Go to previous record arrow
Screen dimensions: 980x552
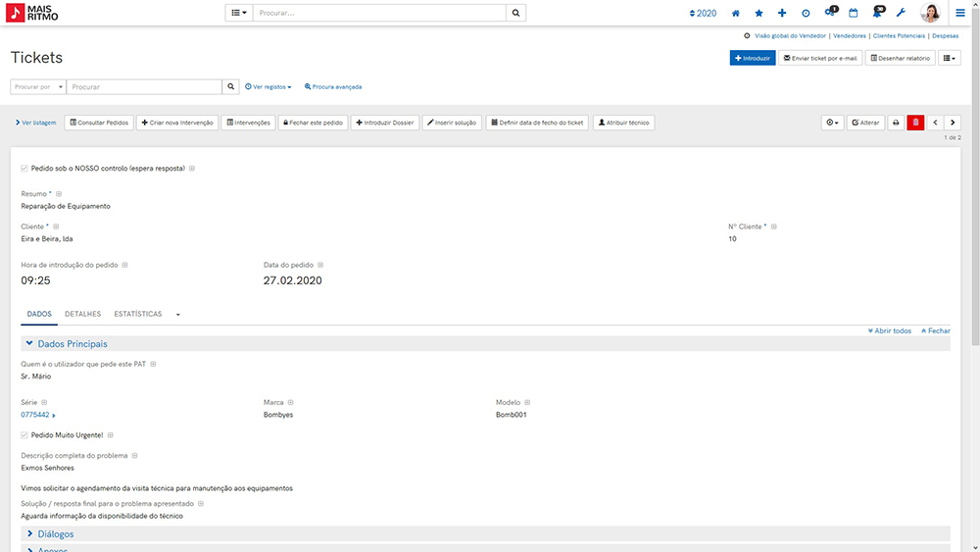pyautogui.click(x=935, y=123)
